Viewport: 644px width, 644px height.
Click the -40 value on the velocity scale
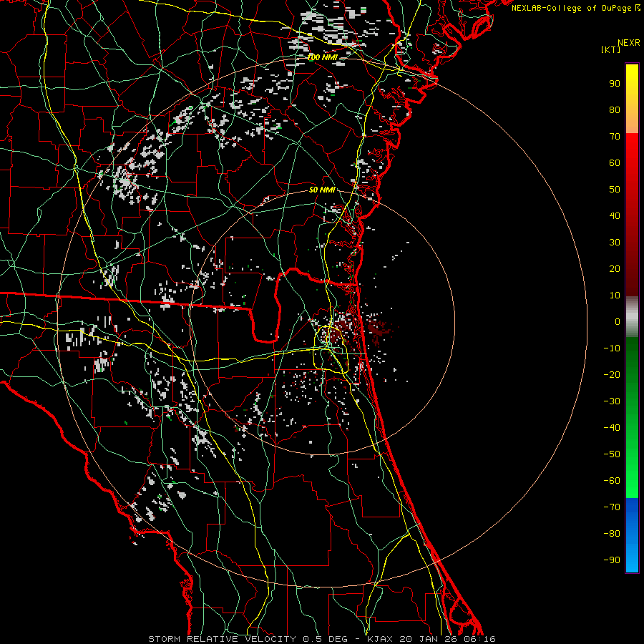tap(612, 428)
